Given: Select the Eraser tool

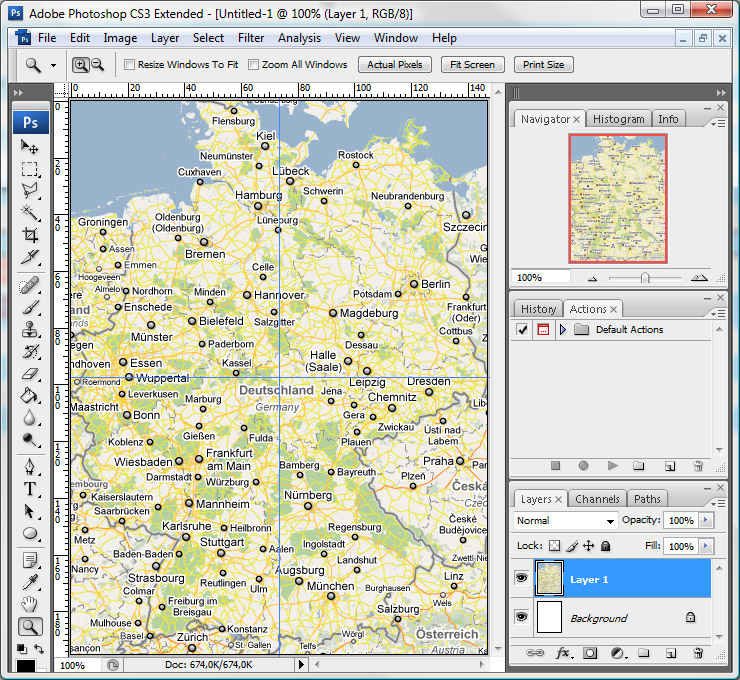Looking at the screenshot, I should 30,374.
